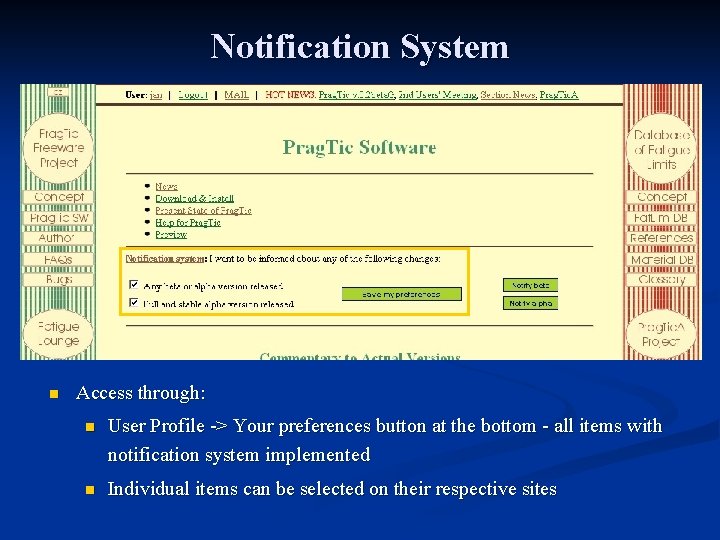This screenshot has height=540, width=720.
Task: Click the PragTic Software heading
Action: pyautogui.click(x=359, y=147)
